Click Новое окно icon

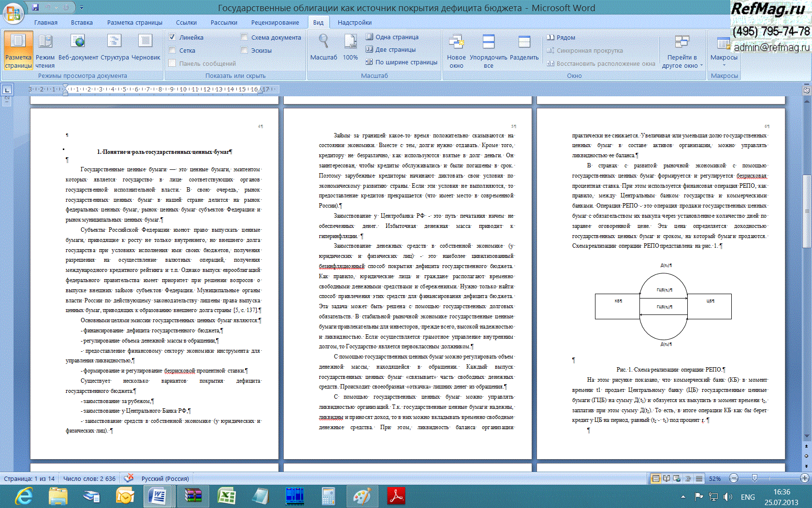pyautogui.click(x=456, y=50)
